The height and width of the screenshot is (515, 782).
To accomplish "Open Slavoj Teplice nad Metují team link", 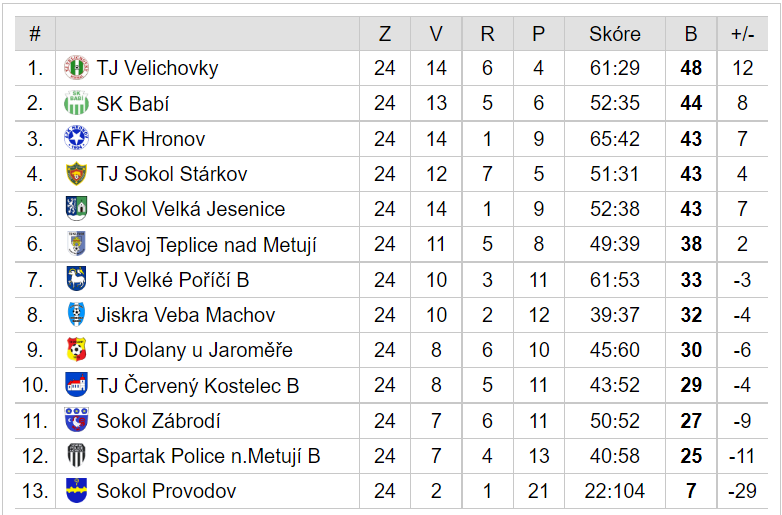I will (x=206, y=245).
